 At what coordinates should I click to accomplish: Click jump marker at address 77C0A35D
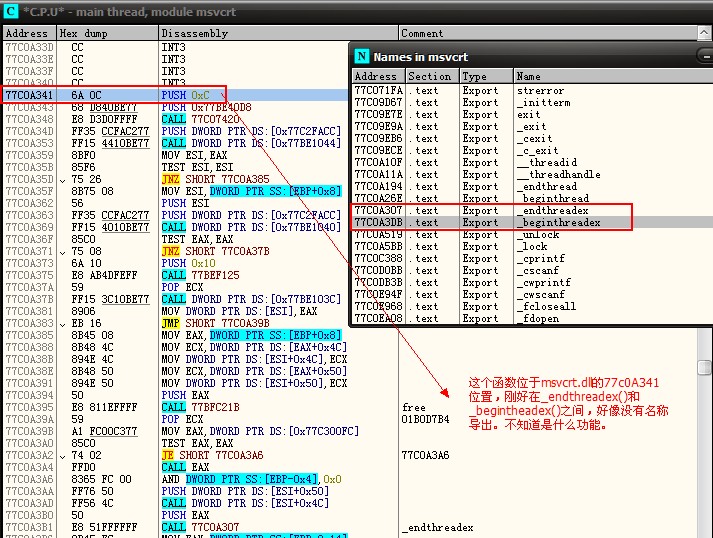(x=62, y=180)
